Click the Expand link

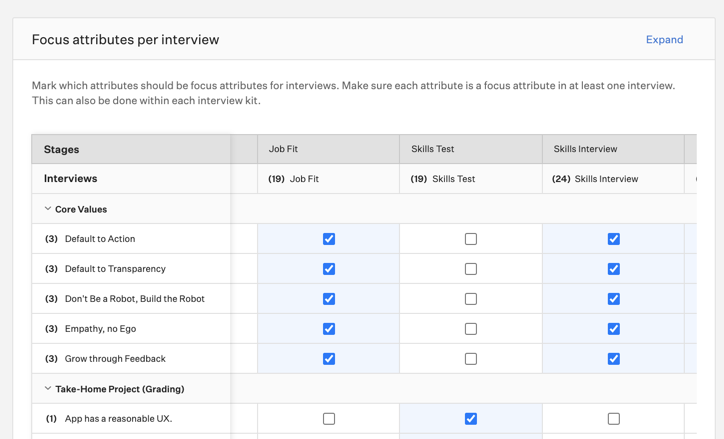664,40
